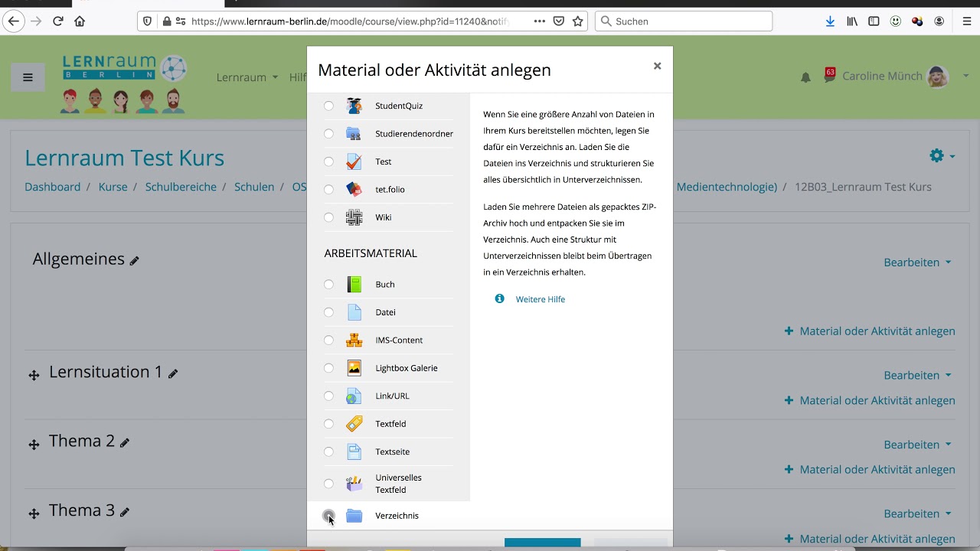Click the Universelles Textfeld icon
The image size is (980, 551).
point(354,484)
